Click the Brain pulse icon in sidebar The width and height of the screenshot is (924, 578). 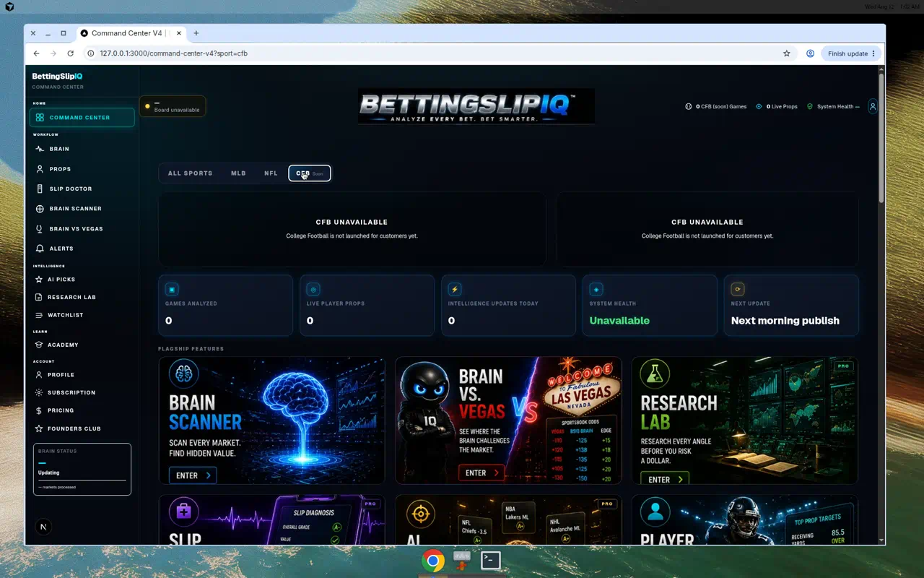coord(40,149)
